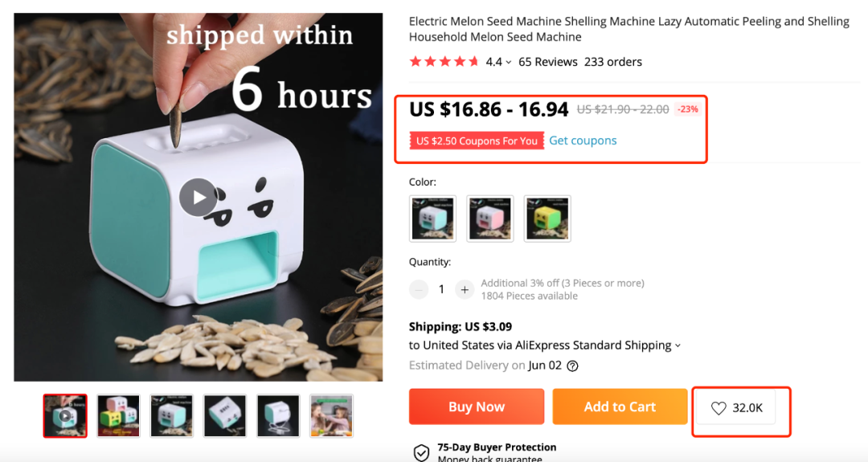Select the yellow-green color option
This screenshot has width=868, height=462.
[x=547, y=219]
